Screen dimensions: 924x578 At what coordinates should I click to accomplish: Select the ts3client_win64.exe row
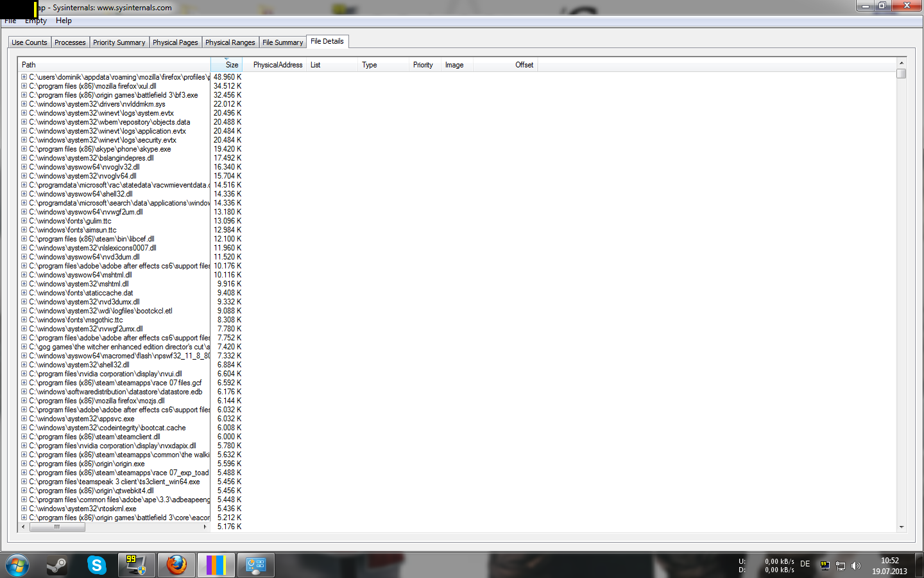click(114, 482)
